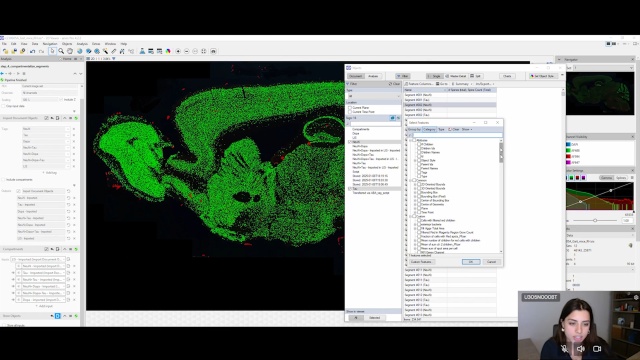
Task: Click the Select Features search field
Action: click(458, 135)
